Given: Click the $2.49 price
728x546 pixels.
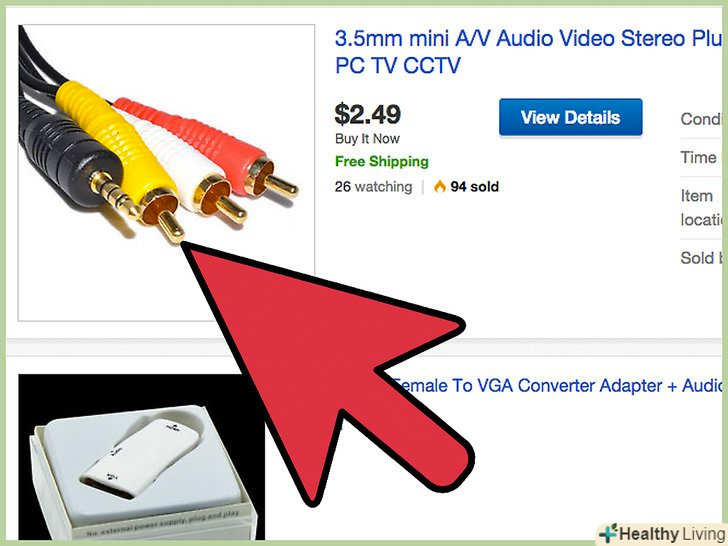Looking at the screenshot, I should (368, 114).
